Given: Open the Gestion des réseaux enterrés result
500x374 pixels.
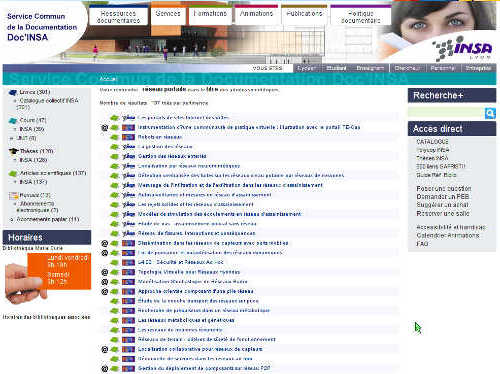Looking at the screenshot, I should click(x=172, y=156).
